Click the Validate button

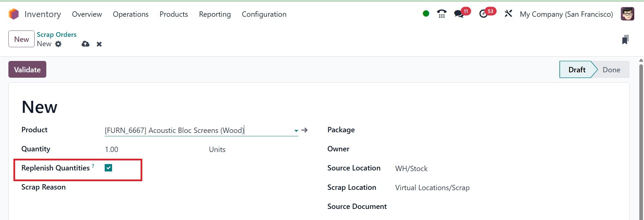pyautogui.click(x=27, y=70)
